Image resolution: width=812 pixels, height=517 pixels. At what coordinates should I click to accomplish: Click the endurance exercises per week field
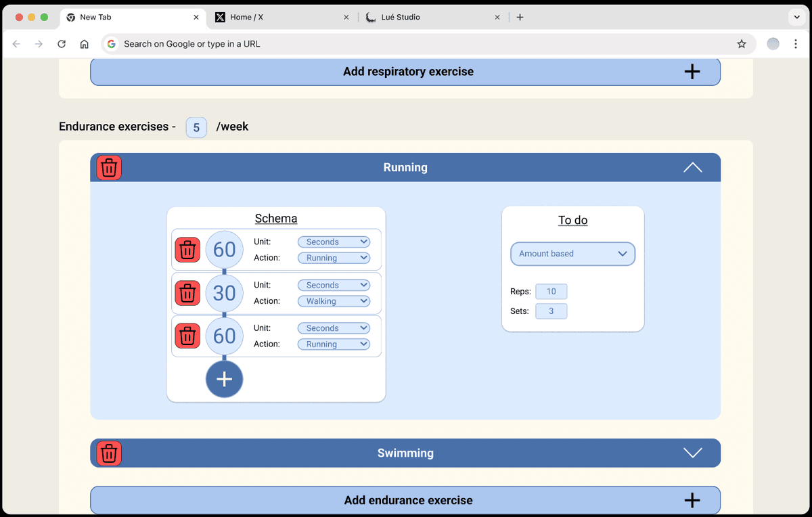click(x=196, y=127)
